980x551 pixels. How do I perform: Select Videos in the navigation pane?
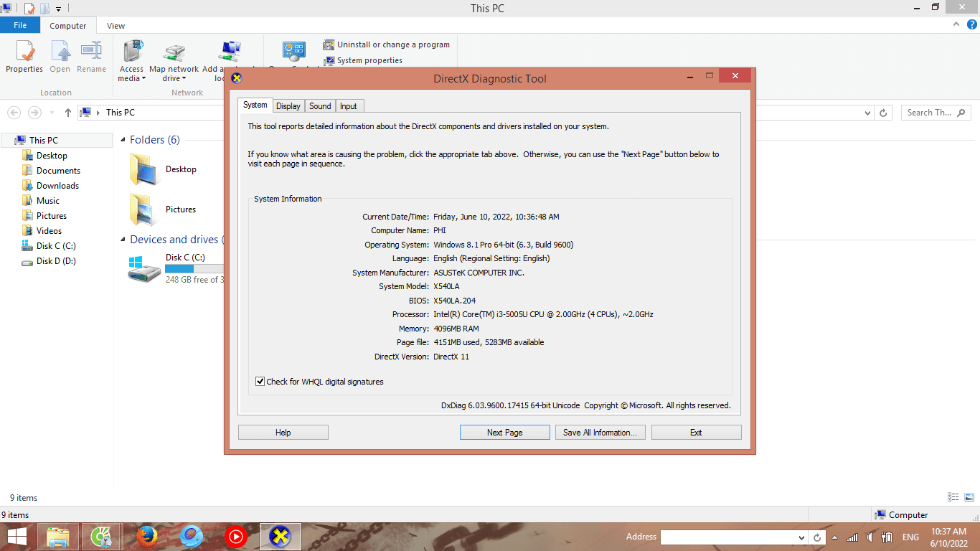click(49, 231)
